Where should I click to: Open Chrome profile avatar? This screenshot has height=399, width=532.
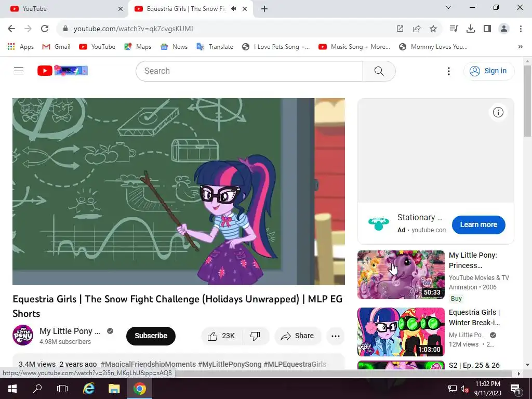504,29
